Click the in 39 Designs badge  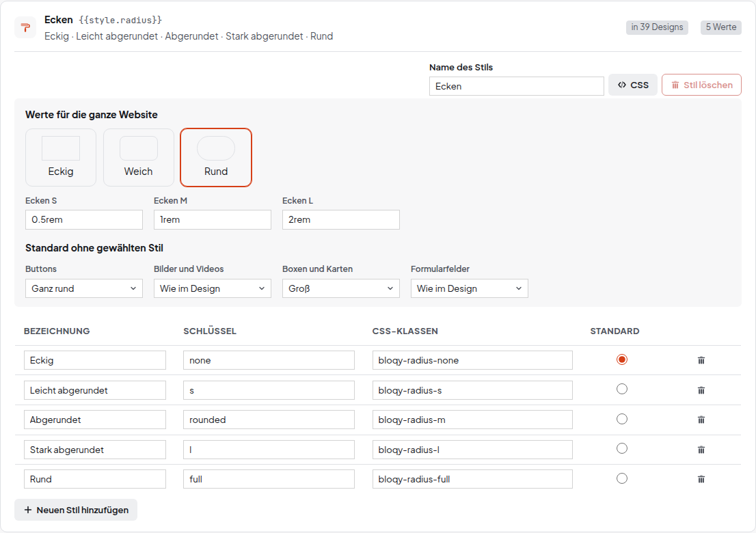657,27
